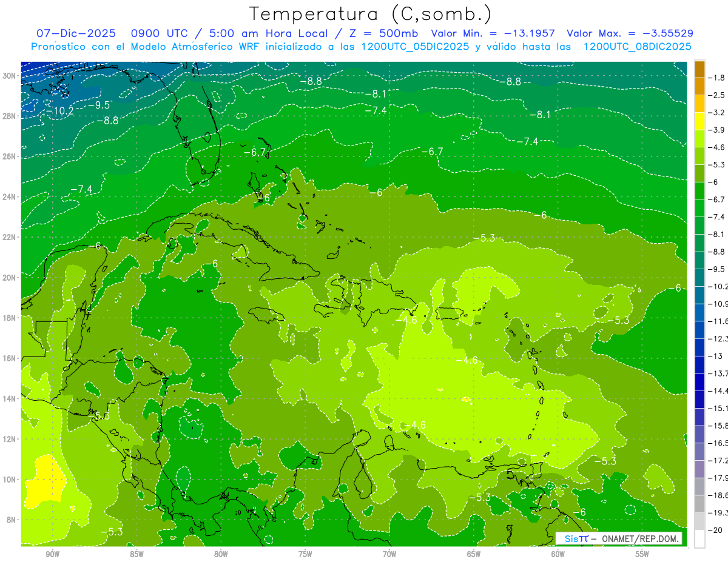Click the "-13" value on the color legend
The image size is (728, 562).
tap(716, 356)
